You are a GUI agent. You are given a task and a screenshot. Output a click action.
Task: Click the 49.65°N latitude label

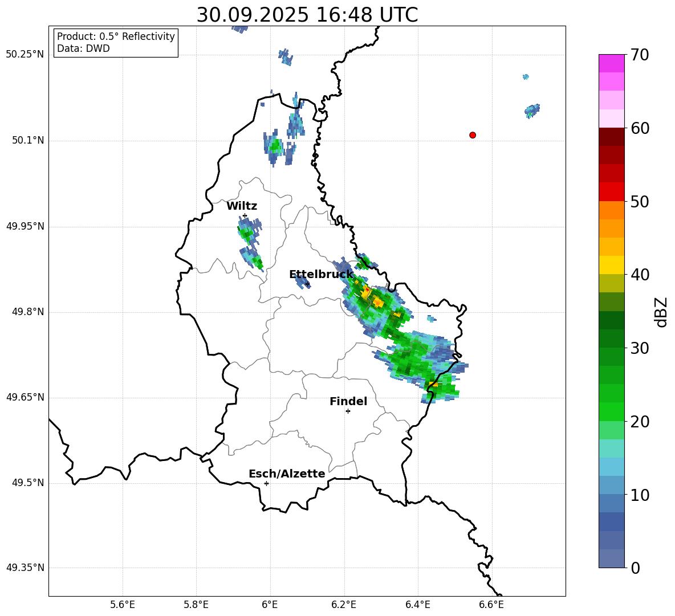pyautogui.click(x=25, y=397)
